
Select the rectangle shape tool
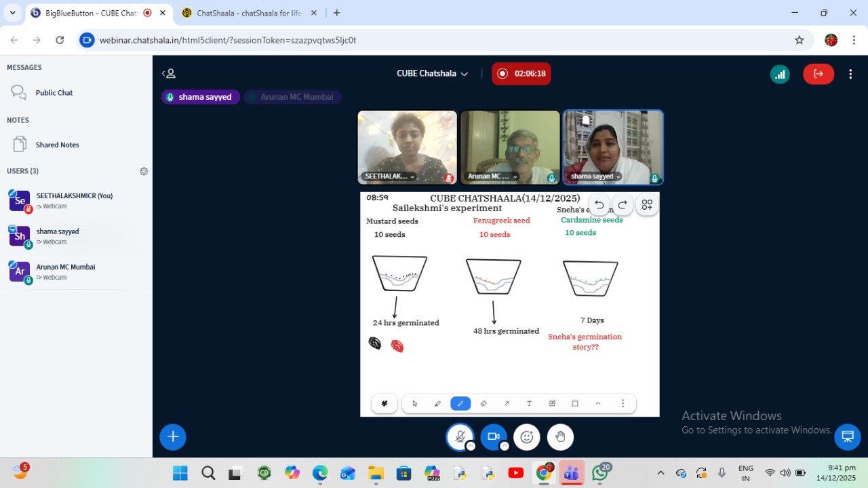click(575, 403)
